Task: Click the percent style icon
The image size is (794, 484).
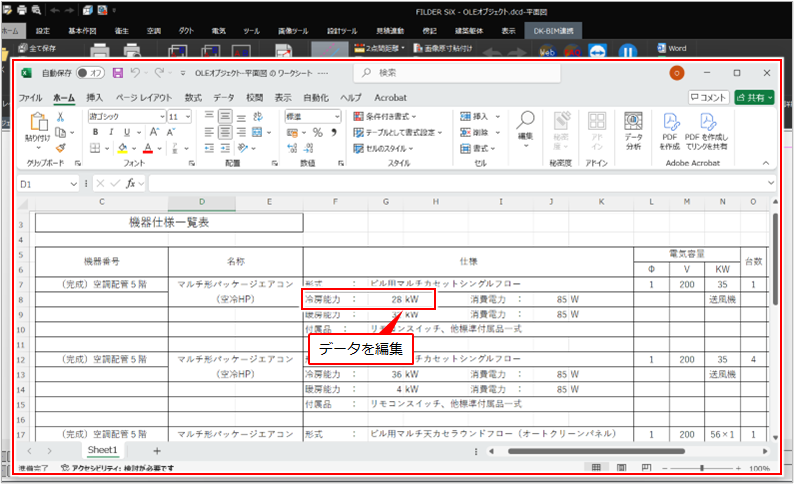Action: (318, 132)
